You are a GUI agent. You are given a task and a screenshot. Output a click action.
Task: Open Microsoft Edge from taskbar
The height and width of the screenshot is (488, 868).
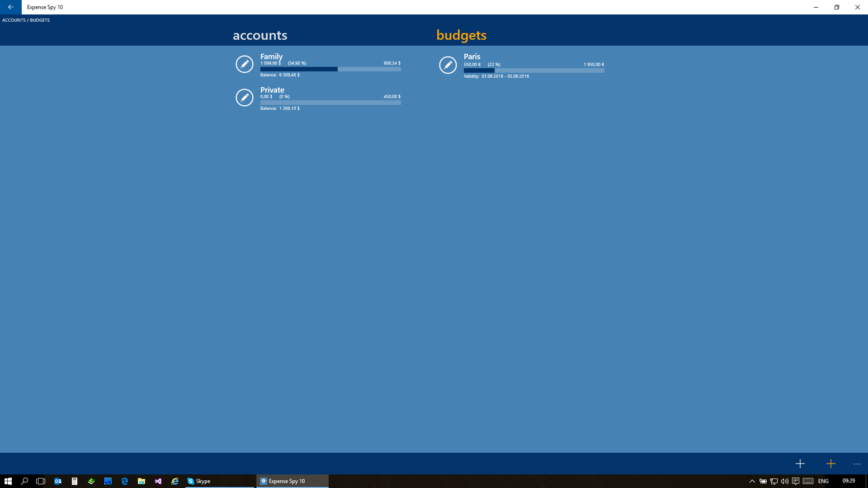coord(125,481)
